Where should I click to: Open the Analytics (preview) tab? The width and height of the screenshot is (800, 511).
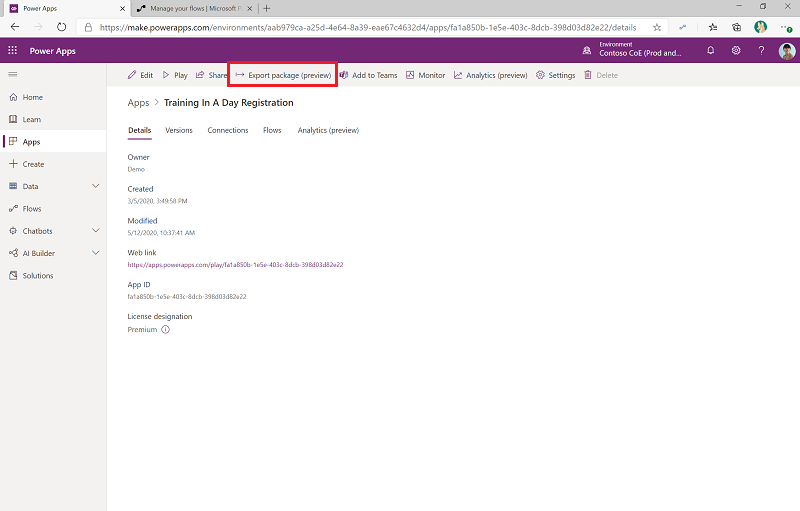coord(328,130)
